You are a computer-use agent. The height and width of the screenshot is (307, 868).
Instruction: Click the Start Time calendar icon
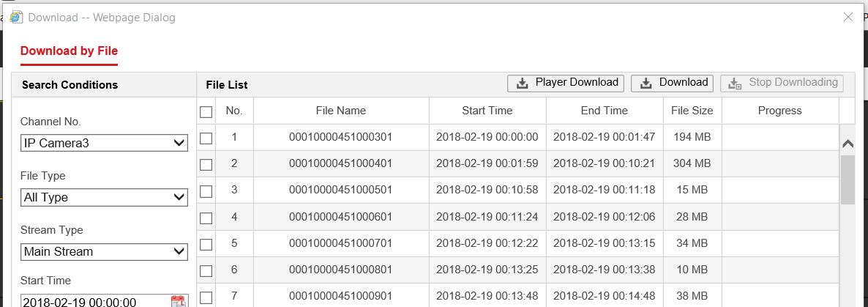[178, 301]
